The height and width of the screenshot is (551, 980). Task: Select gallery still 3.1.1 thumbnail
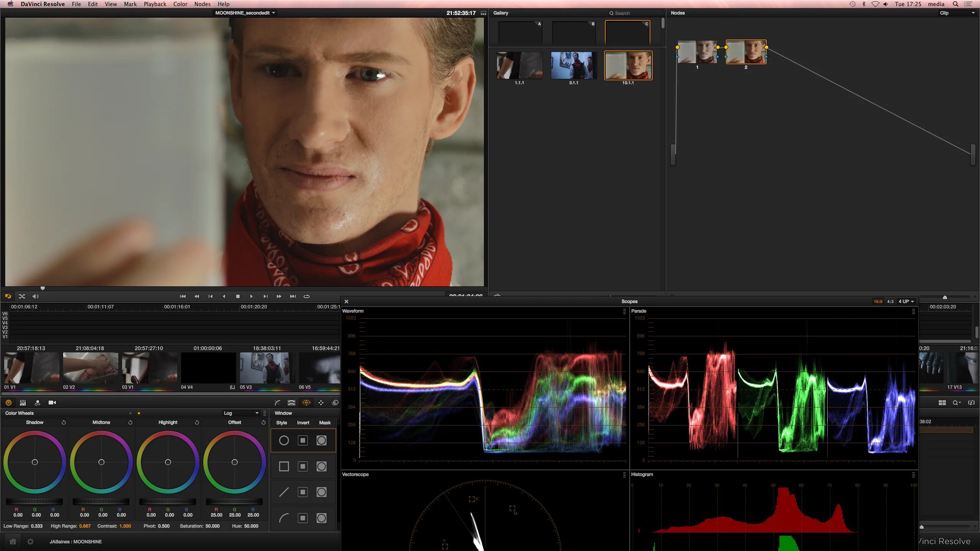point(573,65)
